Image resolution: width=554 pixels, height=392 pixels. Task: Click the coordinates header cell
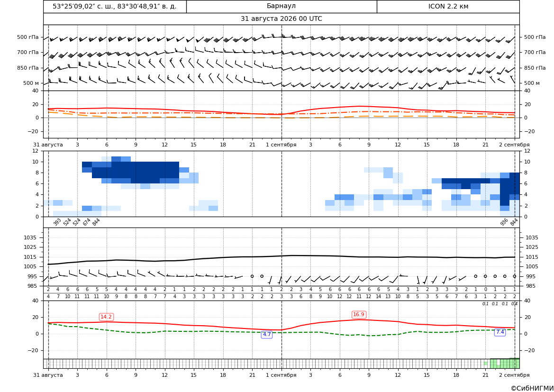(115, 6)
